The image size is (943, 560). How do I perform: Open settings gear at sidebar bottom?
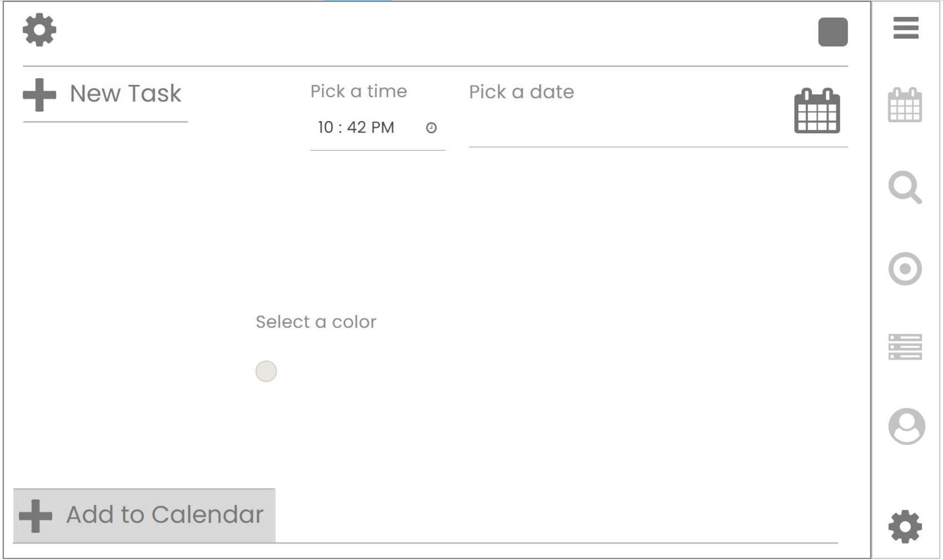pyautogui.click(x=905, y=527)
